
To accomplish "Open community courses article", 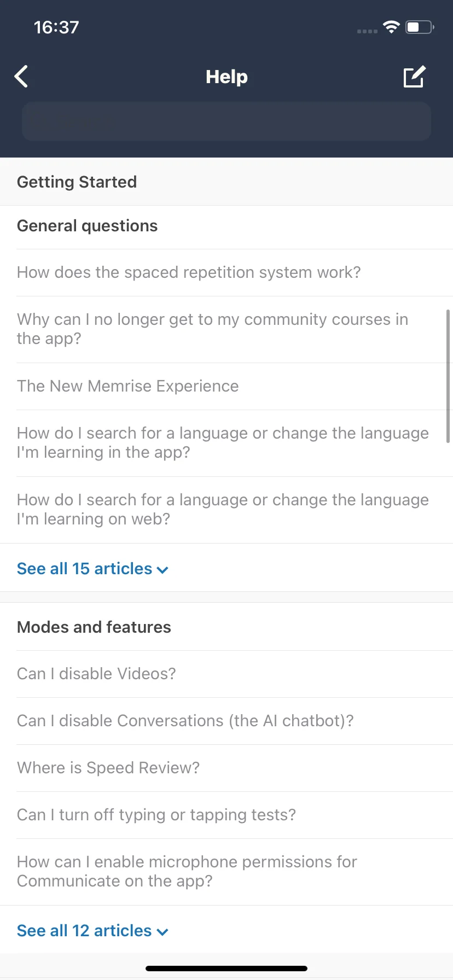I will coord(213,329).
